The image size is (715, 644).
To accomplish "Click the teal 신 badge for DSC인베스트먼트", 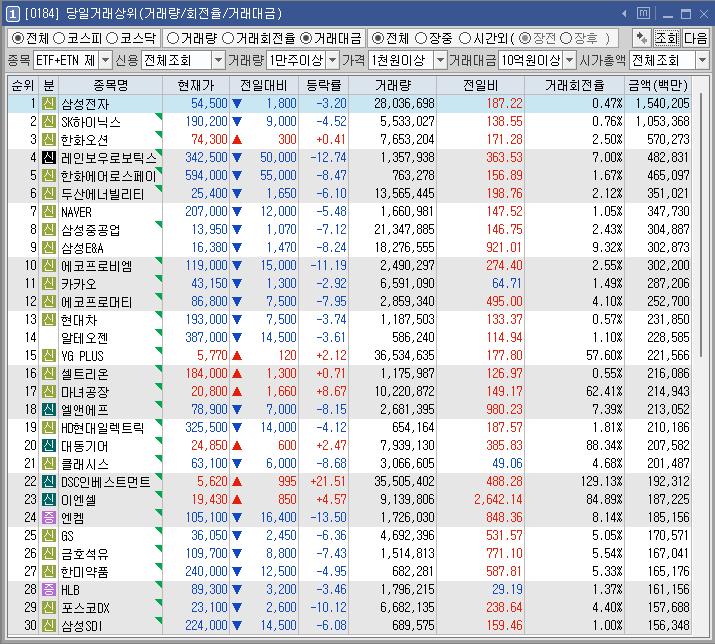I will click(49, 481).
